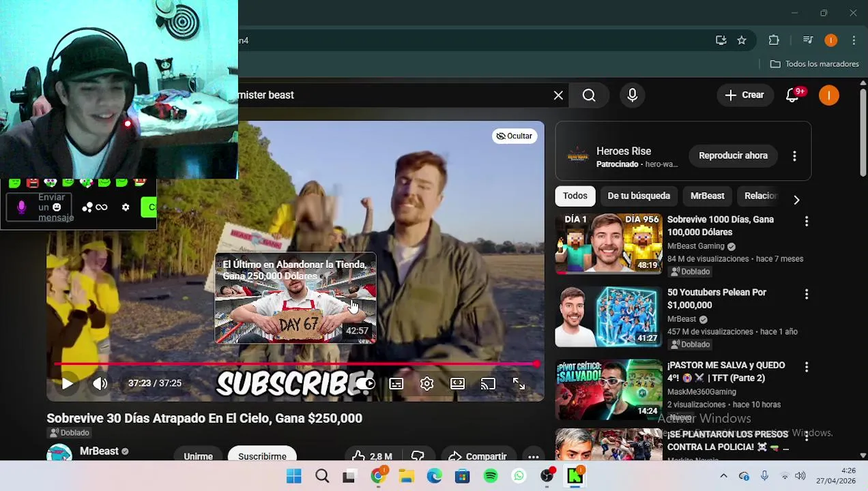Cast the video to a TV
Image resolution: width=868 pixels, height=491 pixels.
coord(488,384)
